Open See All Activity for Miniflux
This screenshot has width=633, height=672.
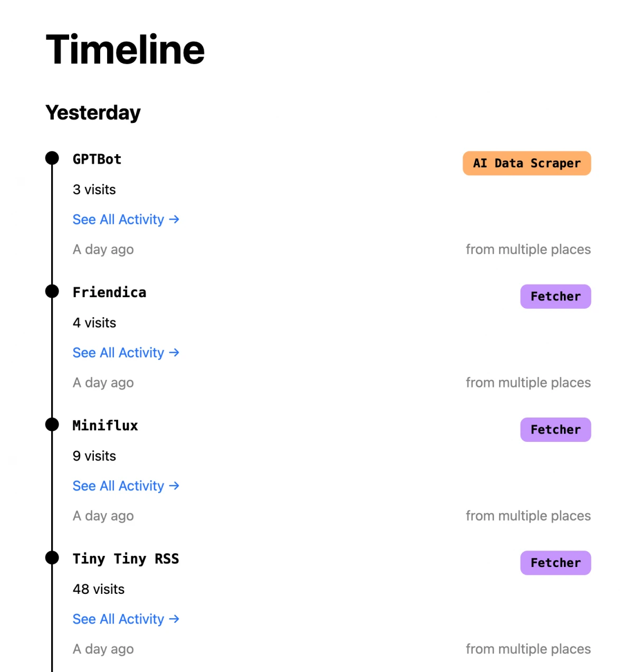point(126,486)
